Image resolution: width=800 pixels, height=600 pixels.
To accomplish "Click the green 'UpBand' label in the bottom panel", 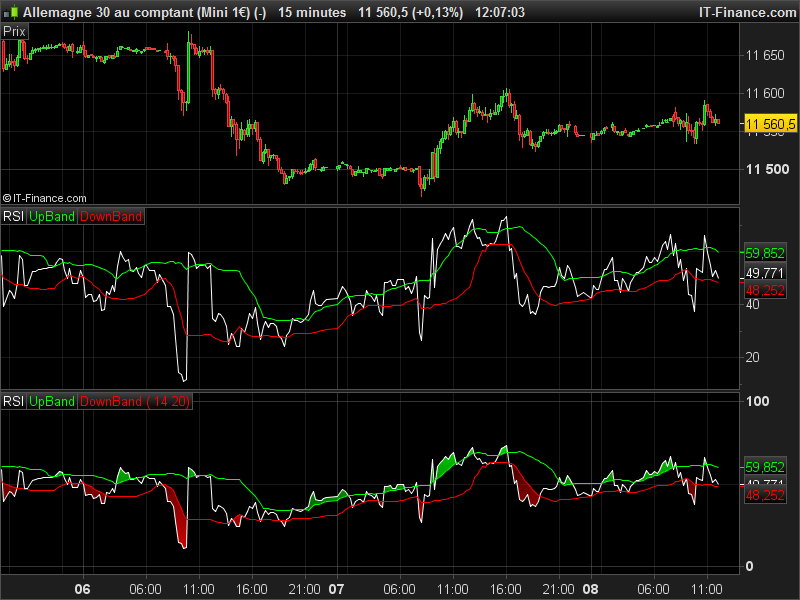I will pos(52,402).
